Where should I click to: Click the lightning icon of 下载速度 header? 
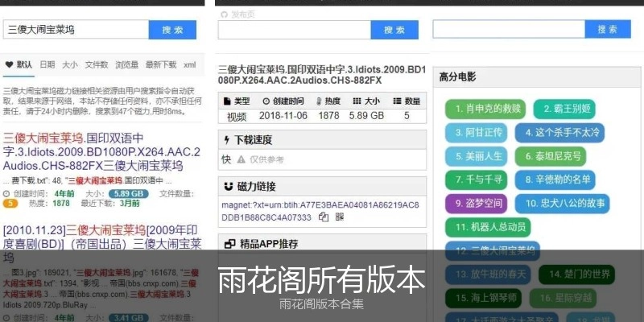click(227, 140)
